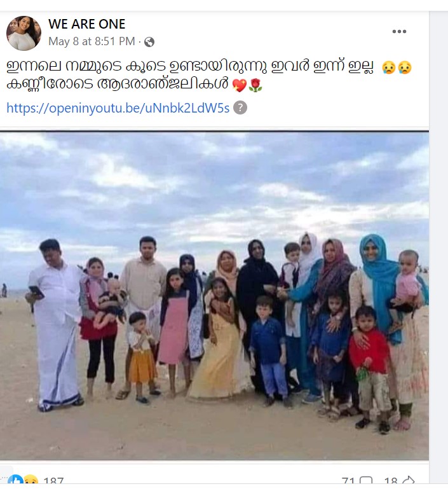448x491 pixels.
Task: Click the first line of Malayalam post text
Action: coord(190,66)
